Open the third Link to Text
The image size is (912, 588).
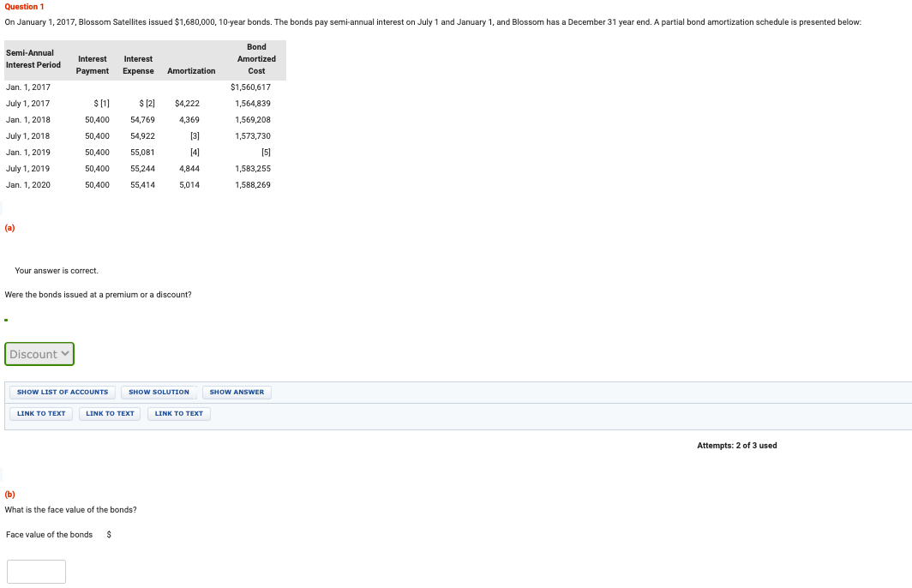[179, 414]
